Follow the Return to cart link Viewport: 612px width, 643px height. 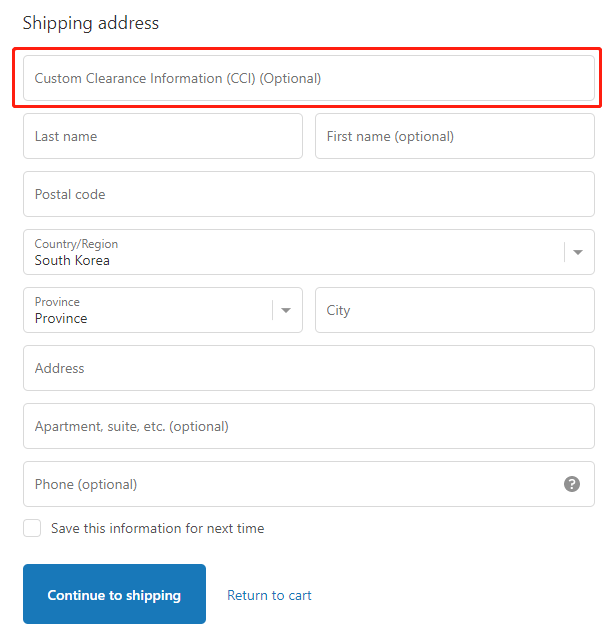pyautogui.click(x=269, y=595)
